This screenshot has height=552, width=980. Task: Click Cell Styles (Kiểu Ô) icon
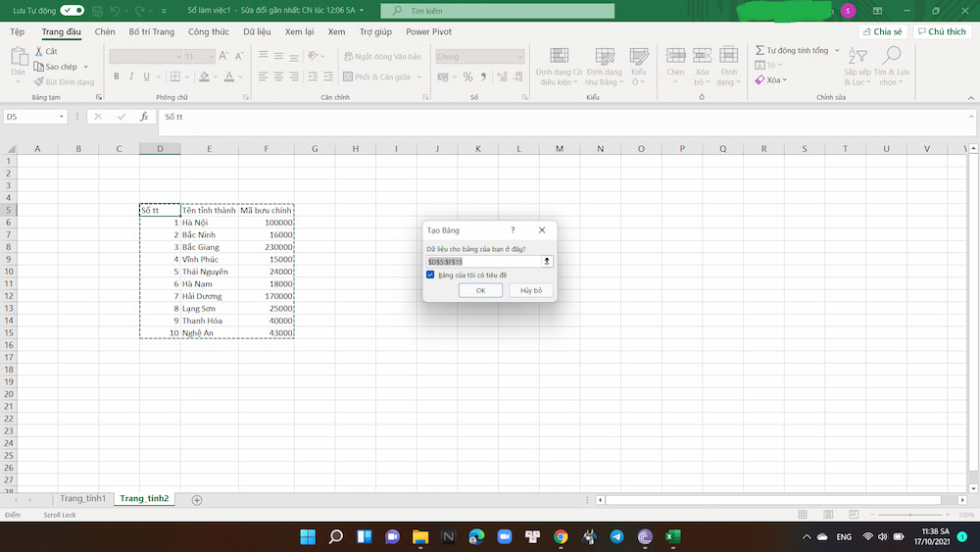click(639, 56)
